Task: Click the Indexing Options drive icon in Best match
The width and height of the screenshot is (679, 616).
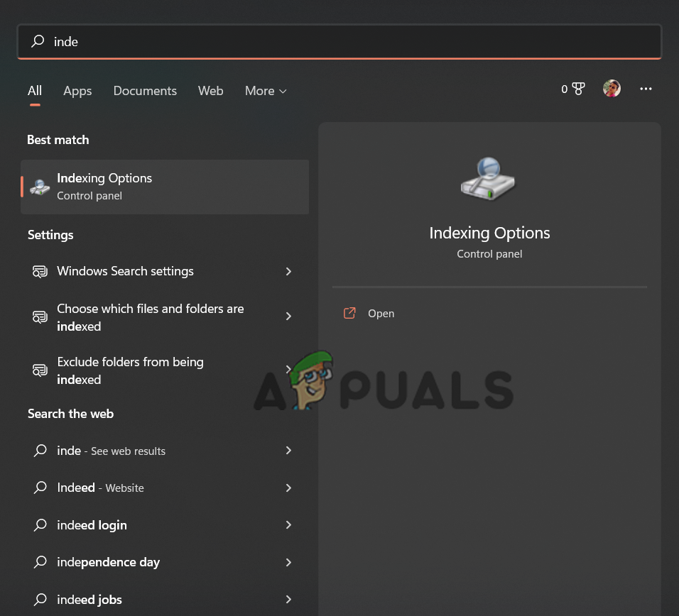Action: (40, 187)
